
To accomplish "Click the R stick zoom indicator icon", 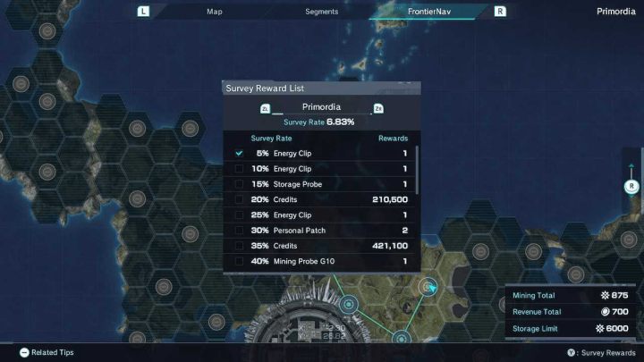I will (631, 186).
